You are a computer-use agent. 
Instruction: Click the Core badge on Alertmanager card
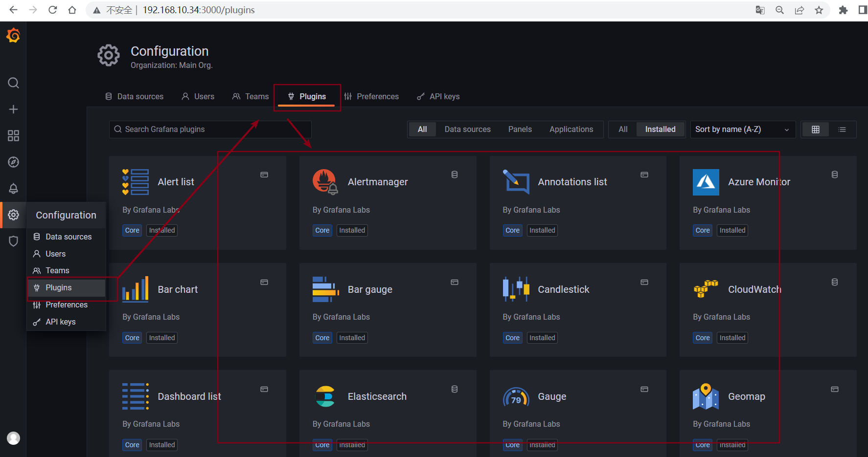(322, 230)
